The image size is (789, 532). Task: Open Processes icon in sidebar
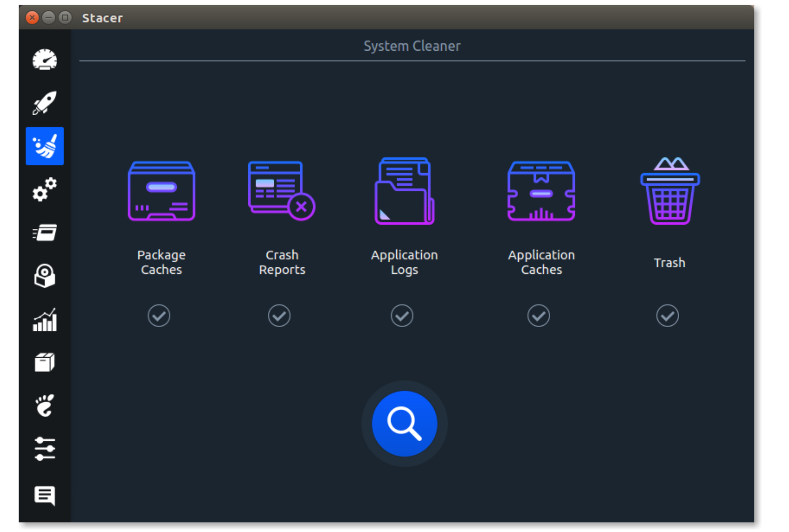click(45, 233)
